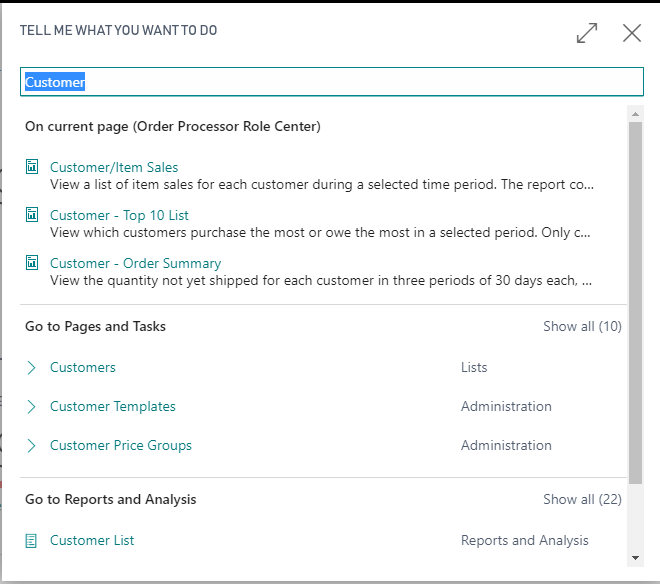Click the scrollbar down arrow
The height and width of the screenshot is (584, 660).
(635, 558)
